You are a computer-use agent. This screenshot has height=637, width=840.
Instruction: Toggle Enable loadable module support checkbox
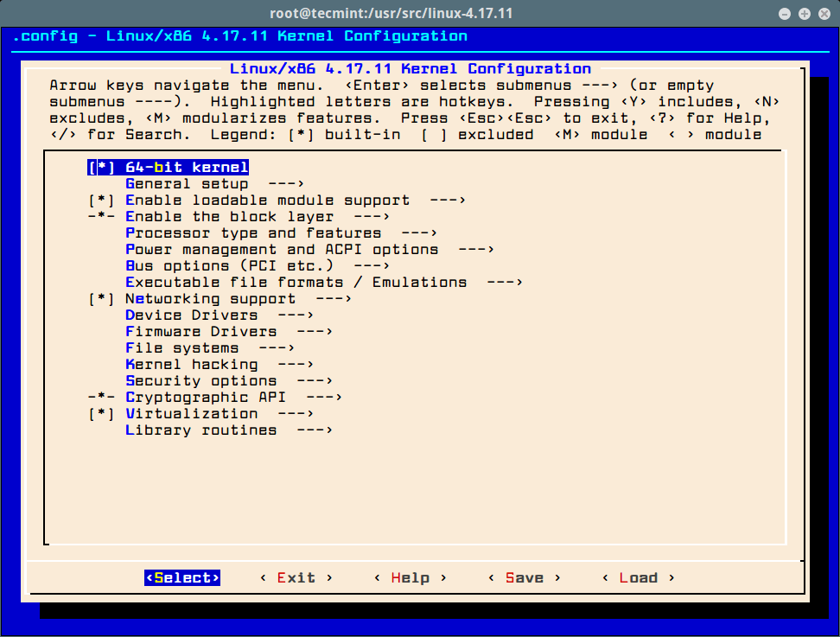coord(101,201)
